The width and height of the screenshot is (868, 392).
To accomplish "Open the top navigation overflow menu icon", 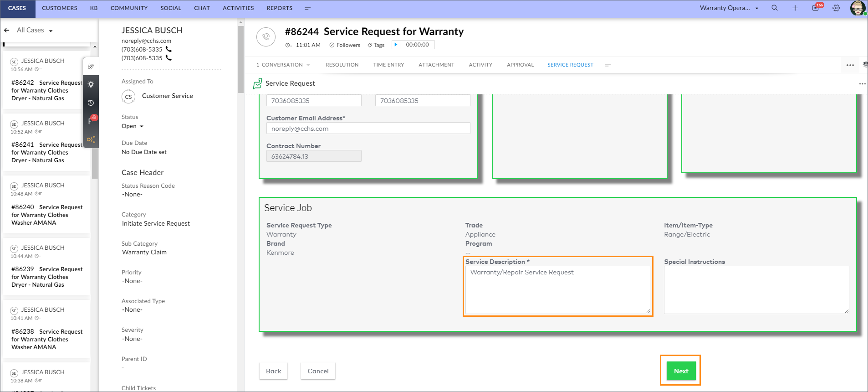I will 307,8.
